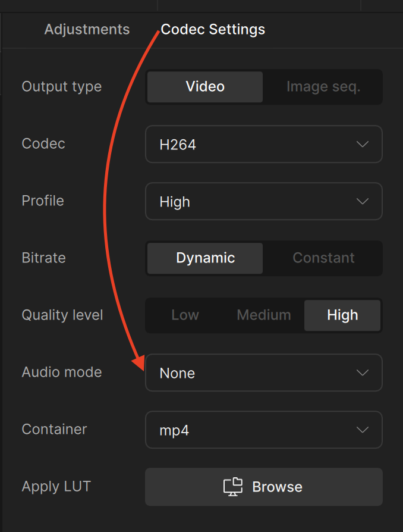Click the Container dropdown chevron
The width and height of the screenshot is (403, 532).
[x=363, y=430]
